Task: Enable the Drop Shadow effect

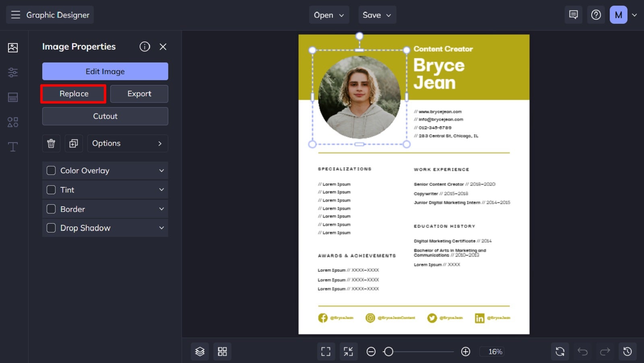Action: (51, 228)
